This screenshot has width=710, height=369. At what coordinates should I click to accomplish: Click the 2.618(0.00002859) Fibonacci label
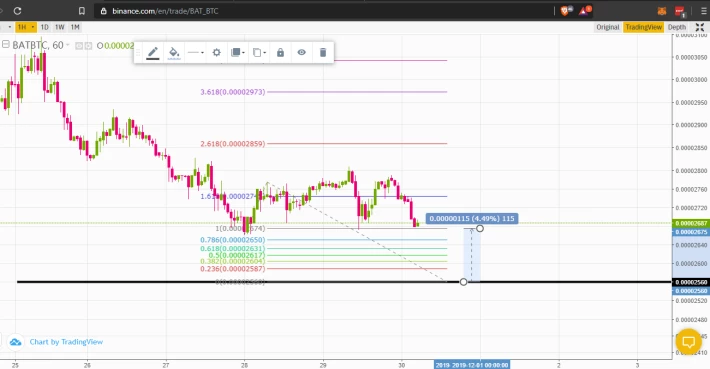pyautogui.click(x=232, y=144)
